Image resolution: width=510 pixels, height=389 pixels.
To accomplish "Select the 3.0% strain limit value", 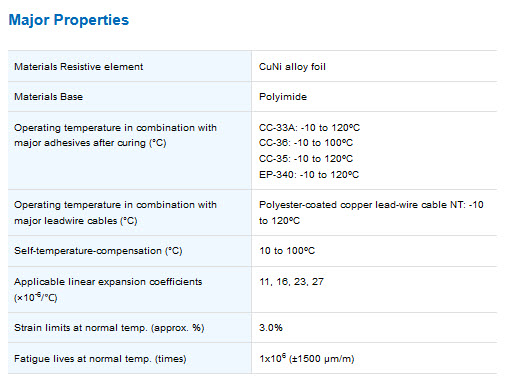I will [271, 328].
